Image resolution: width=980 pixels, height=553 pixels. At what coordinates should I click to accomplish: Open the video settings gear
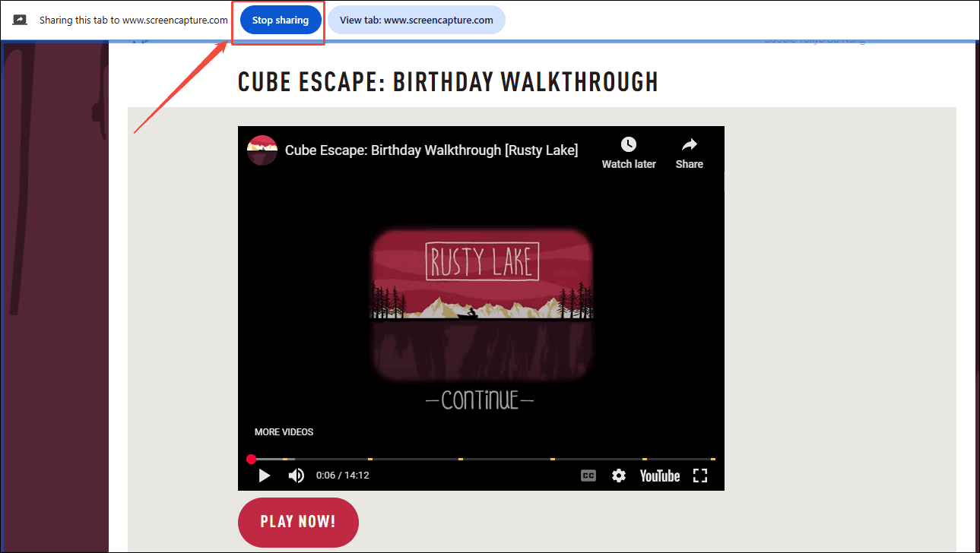coord(619,476)
